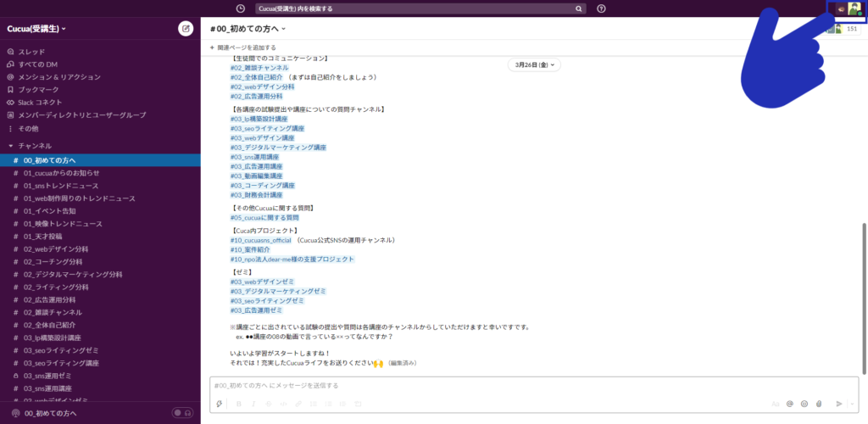This screenshot has width=868, height=424.
Task: Open message link #03_財務会計講座
Action: (256, 195)
